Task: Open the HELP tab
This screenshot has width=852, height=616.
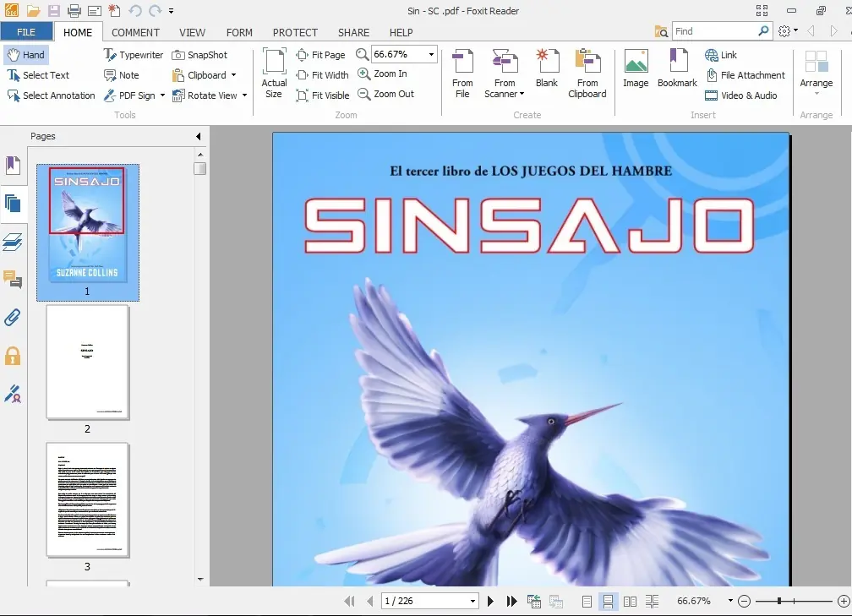Action: pos(401,33)
